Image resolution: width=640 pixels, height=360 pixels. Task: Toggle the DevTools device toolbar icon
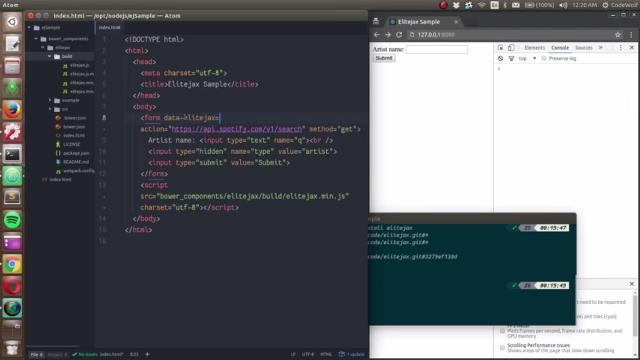coord(511,48)
